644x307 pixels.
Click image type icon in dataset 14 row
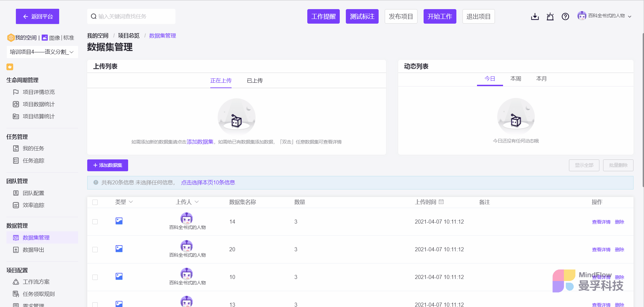[119, 221]
